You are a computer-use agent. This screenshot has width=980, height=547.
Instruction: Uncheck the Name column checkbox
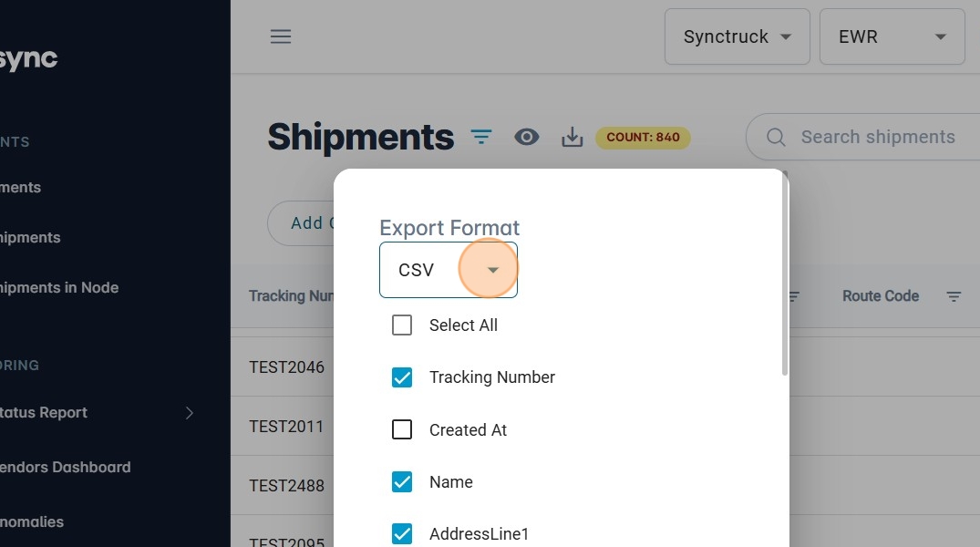point(402,482)
